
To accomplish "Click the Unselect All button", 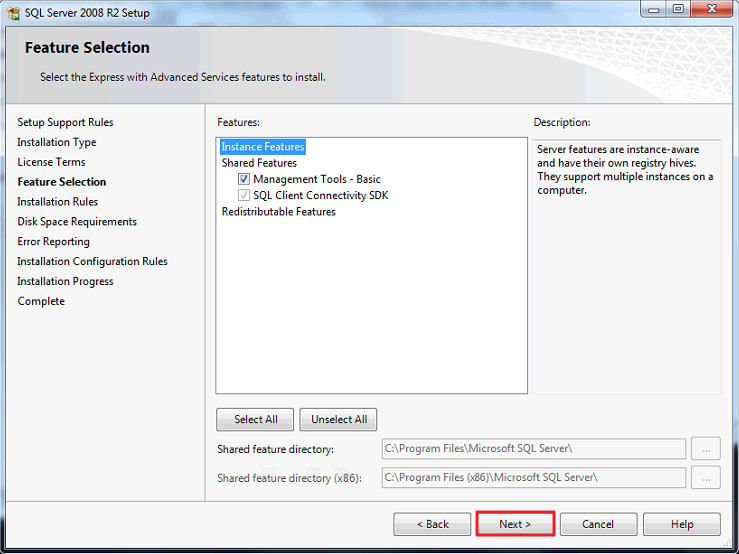I will pyautogui.click(x=338, y=420).
